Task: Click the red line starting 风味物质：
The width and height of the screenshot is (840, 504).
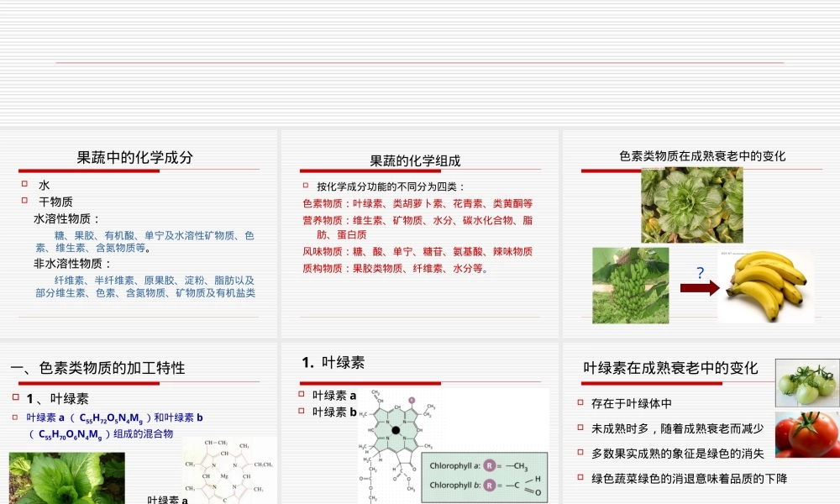Action: (417, 251)
